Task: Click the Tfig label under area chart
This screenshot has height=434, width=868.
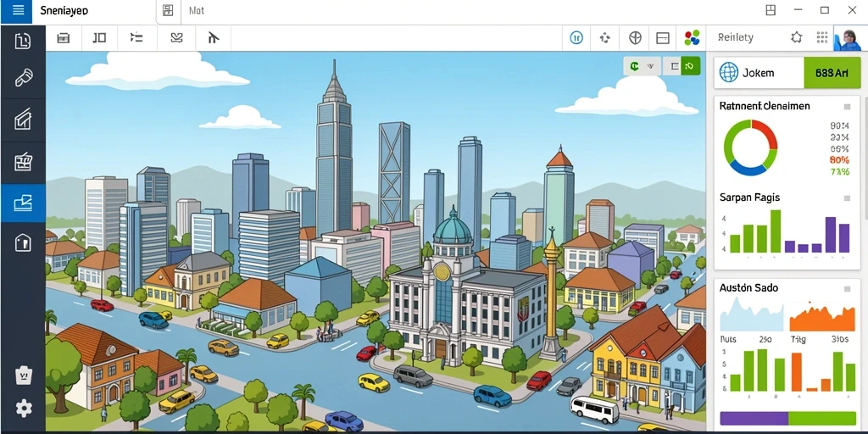Action: [x=798, y=339]
